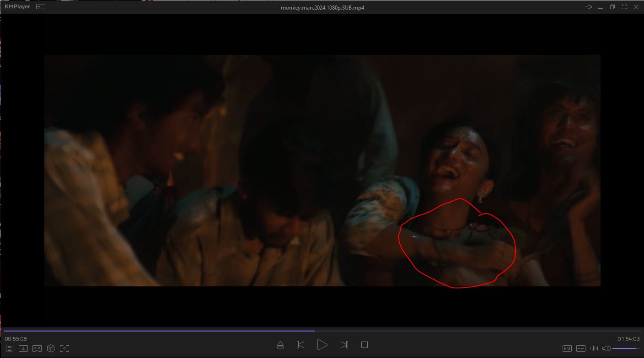Click the elapsed time 00:55:08 display
The height and width of the screenshot is (358, 644).
[x=16, y=339]
